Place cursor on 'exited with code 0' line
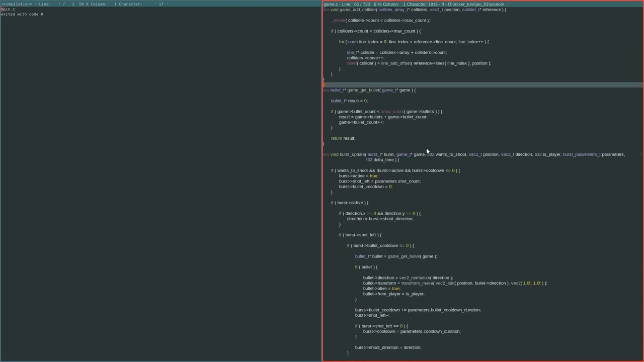This screenshot has width=644, height=362. (x=22, y=14)
